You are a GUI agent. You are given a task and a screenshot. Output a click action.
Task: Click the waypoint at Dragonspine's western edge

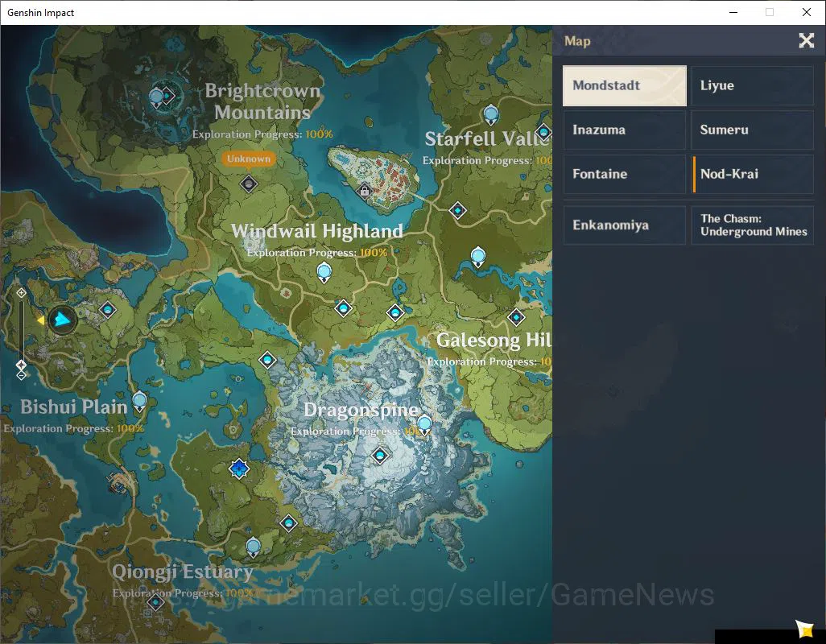coord(267,360)
